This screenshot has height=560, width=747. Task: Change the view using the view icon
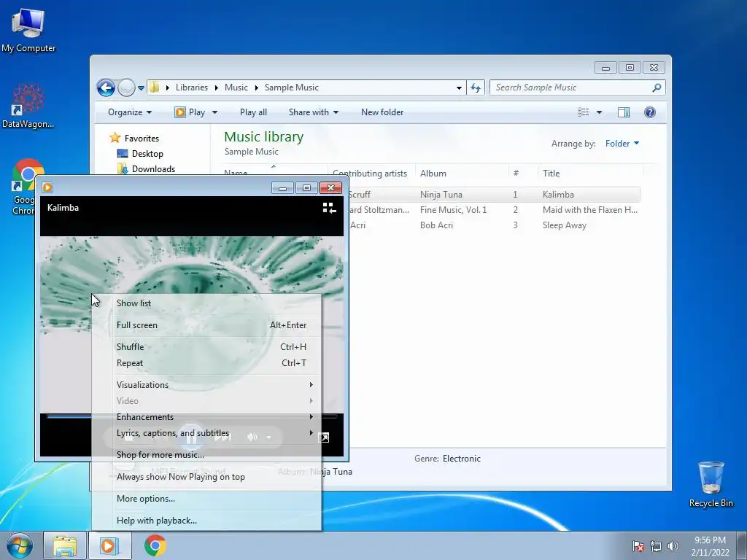coord(583,112)
